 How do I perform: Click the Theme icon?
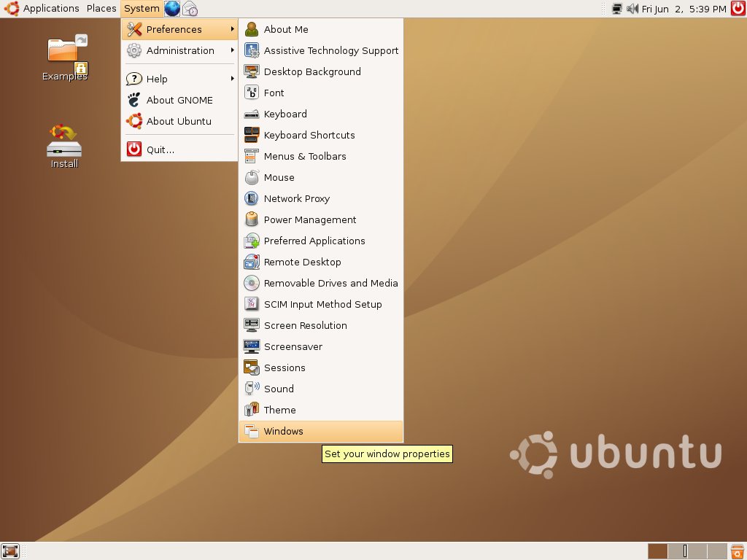252,410
